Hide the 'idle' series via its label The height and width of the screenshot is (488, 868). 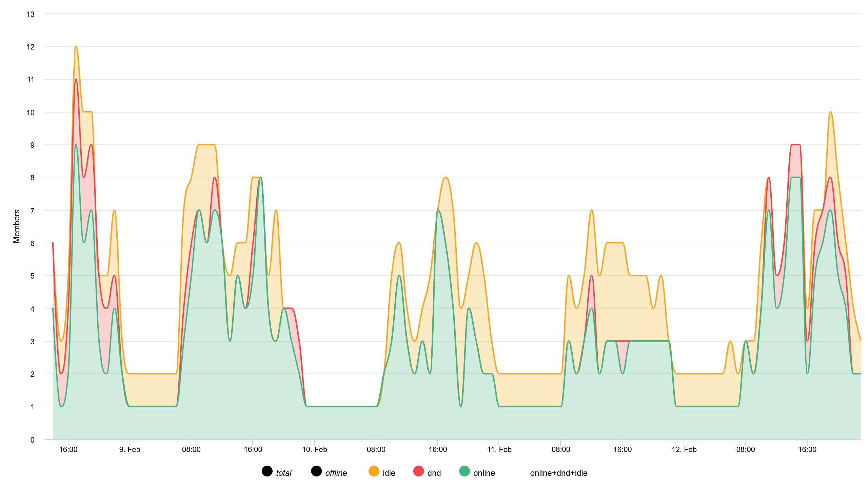tap(389, 473)
